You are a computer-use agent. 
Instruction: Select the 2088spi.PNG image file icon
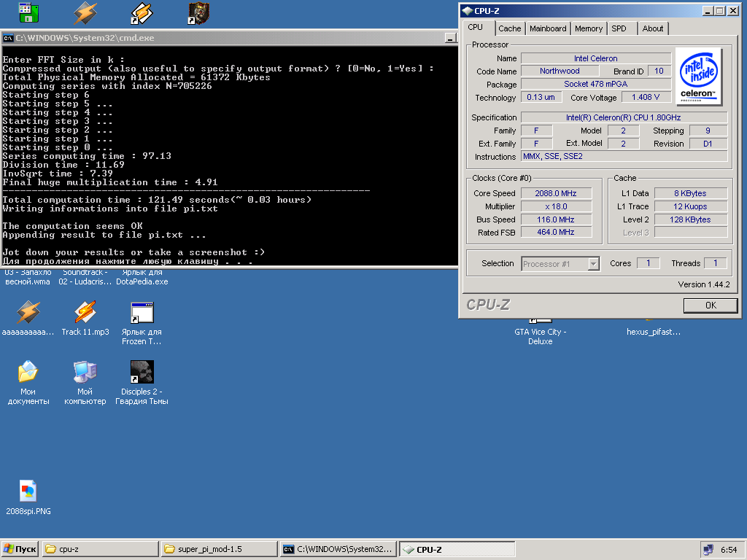coord(28,491)
